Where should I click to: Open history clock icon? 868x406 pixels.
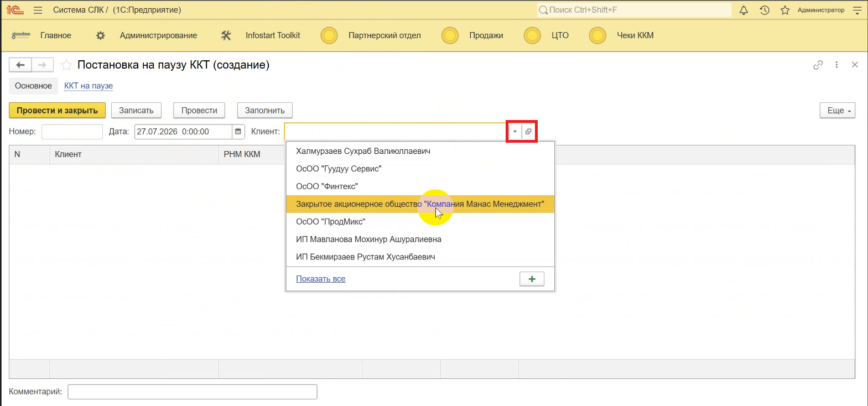(x=765, y=10)
